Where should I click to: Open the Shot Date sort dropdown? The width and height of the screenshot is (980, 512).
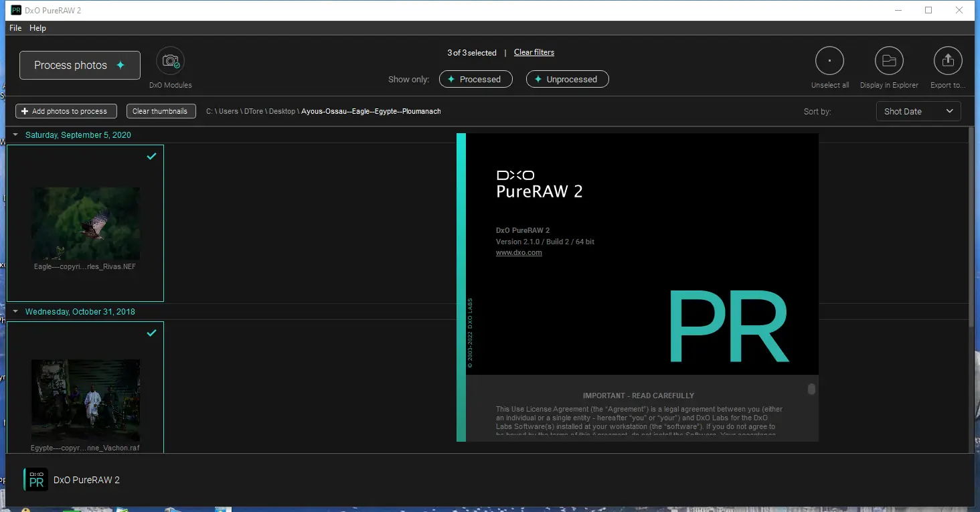[x=918, y=111]
